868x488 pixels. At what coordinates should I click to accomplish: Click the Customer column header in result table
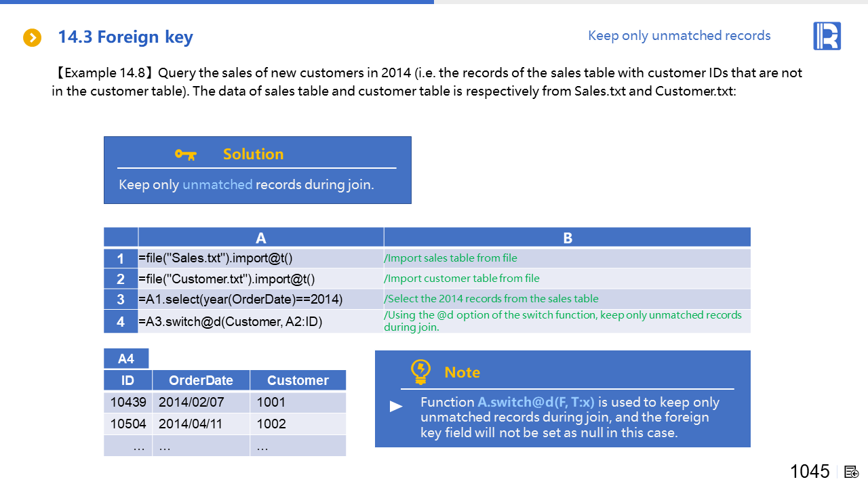tap(298, 380)
